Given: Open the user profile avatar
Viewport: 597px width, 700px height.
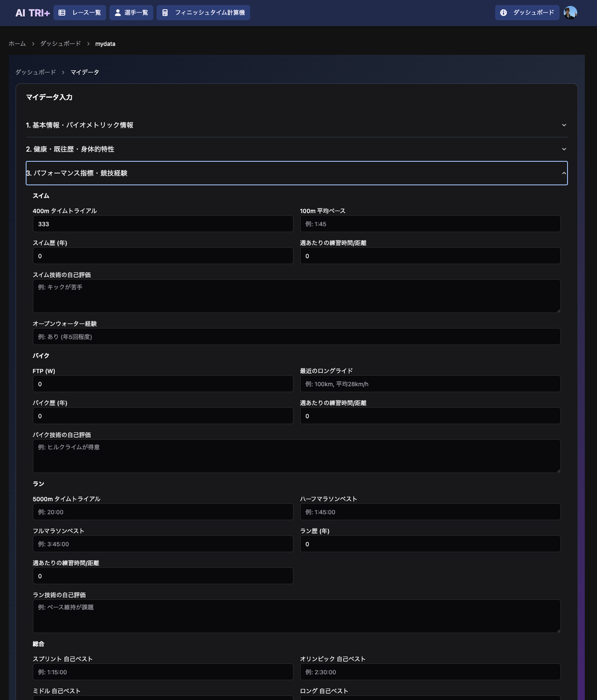Looking at the screenshot, I should [x=570, y=13].
